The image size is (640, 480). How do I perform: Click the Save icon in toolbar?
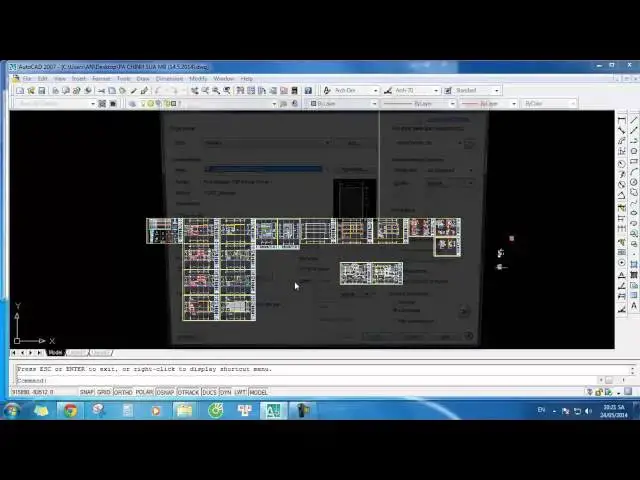[41, 91]
